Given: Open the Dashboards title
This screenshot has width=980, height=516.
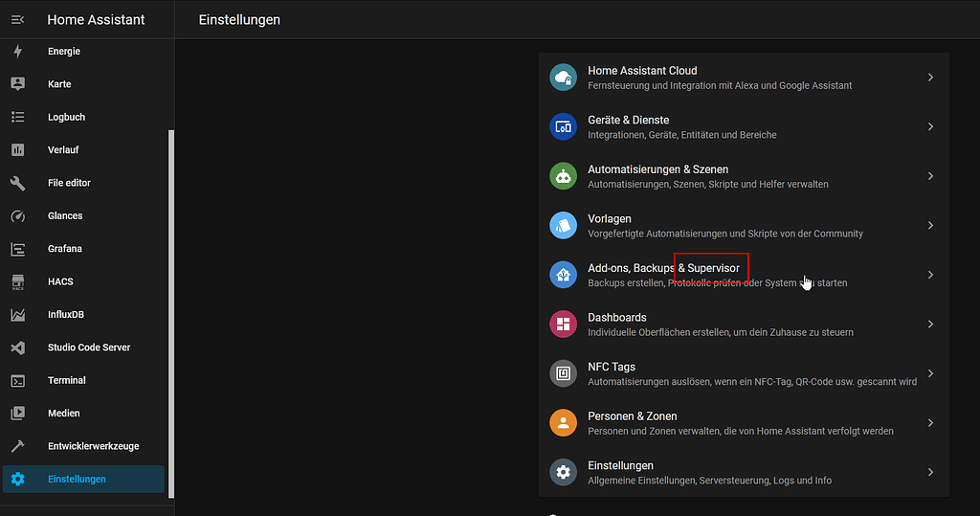Looking at the screenshot, I should 617,318.
